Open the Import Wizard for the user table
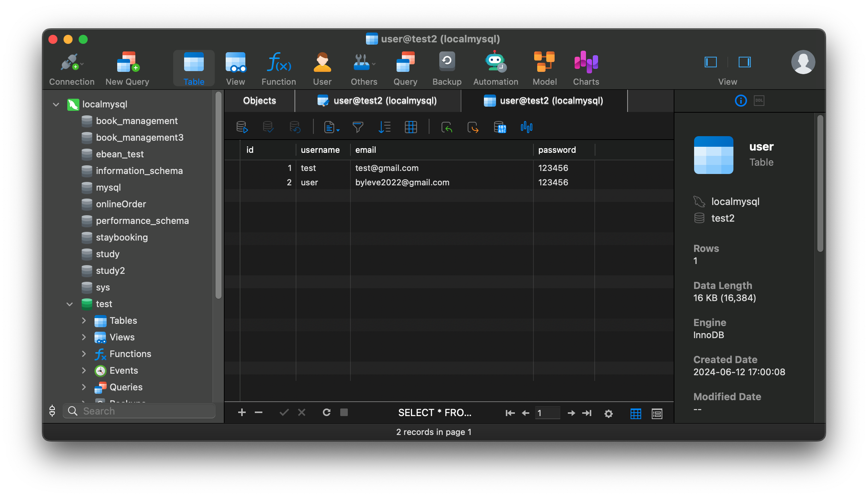 447,127
